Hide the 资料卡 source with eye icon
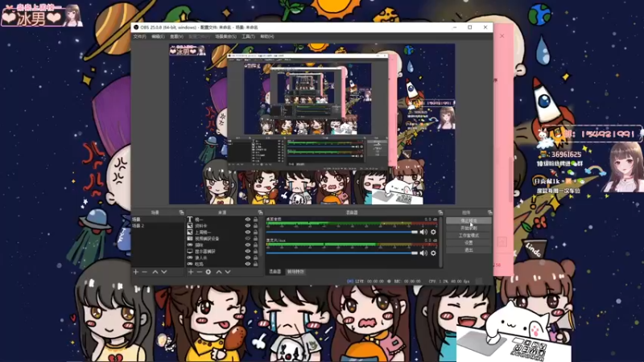Image resolution: width=644 pixels, height=362 pixels. click(x=248, y=226)
